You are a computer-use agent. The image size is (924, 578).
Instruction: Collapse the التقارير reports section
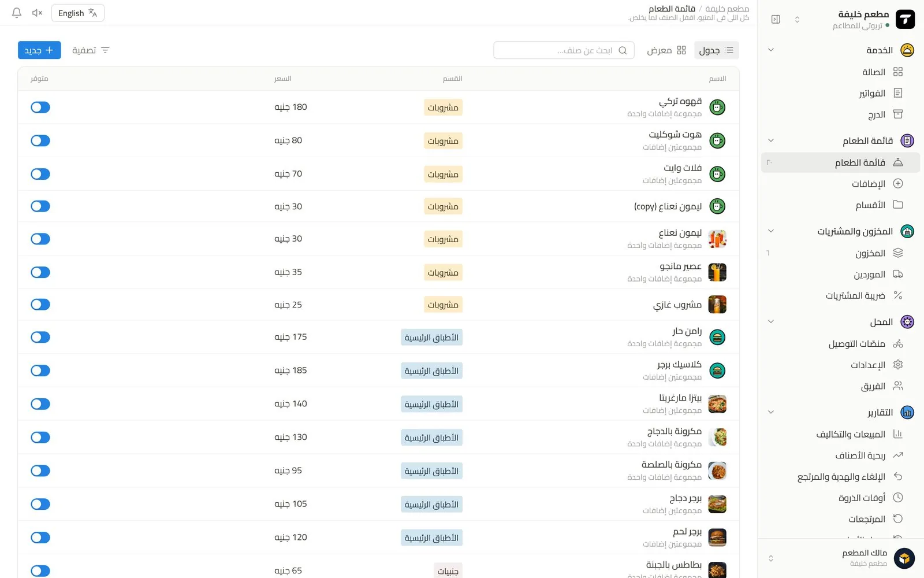770,412
